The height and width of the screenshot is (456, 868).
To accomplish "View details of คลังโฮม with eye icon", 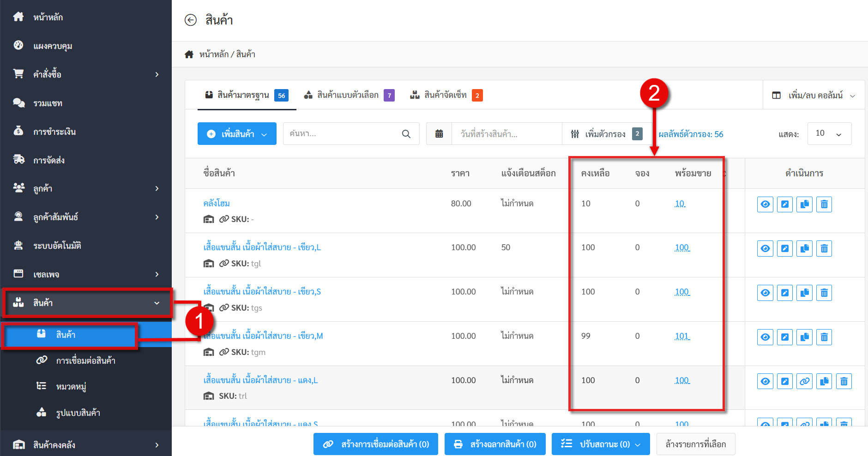I will (x=765, y=204).
